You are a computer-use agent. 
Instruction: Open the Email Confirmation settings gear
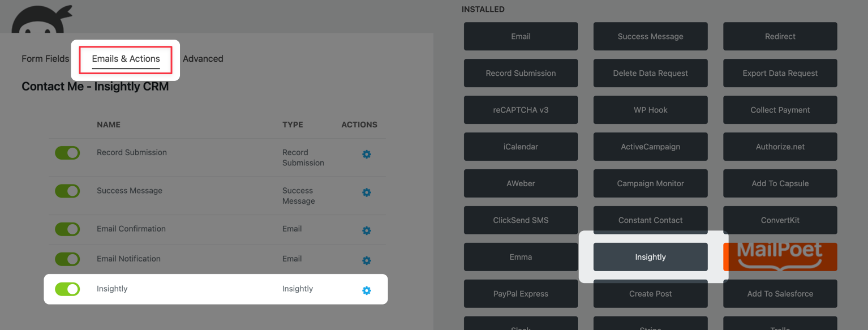point(366,230)
